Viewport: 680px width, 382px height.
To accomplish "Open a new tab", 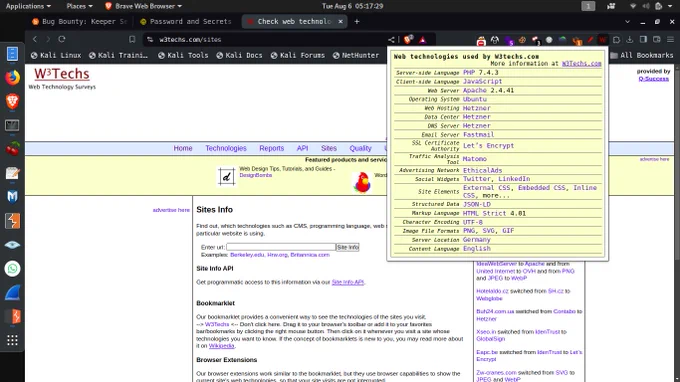I will (356, 21).
